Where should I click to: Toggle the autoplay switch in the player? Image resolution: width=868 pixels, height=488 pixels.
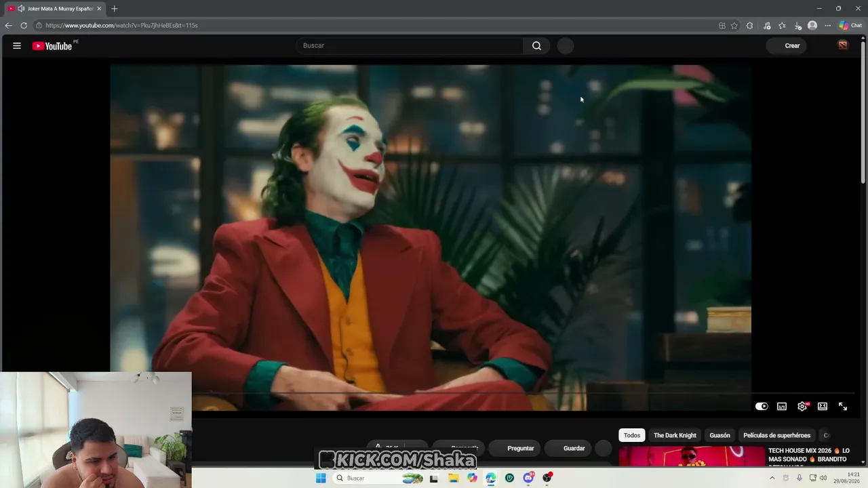pos(762,407)
